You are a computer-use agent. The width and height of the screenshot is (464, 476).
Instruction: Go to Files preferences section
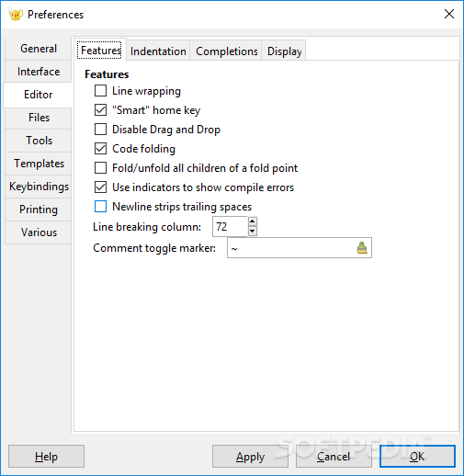click(x=39, y=118)
